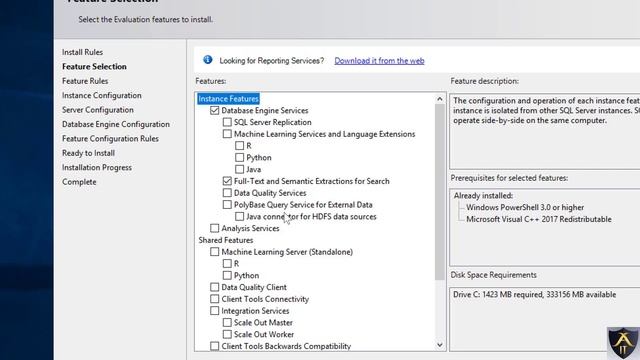Open the Feature Rules step
This screenshot has height=360, width=640.
[85, 81]
